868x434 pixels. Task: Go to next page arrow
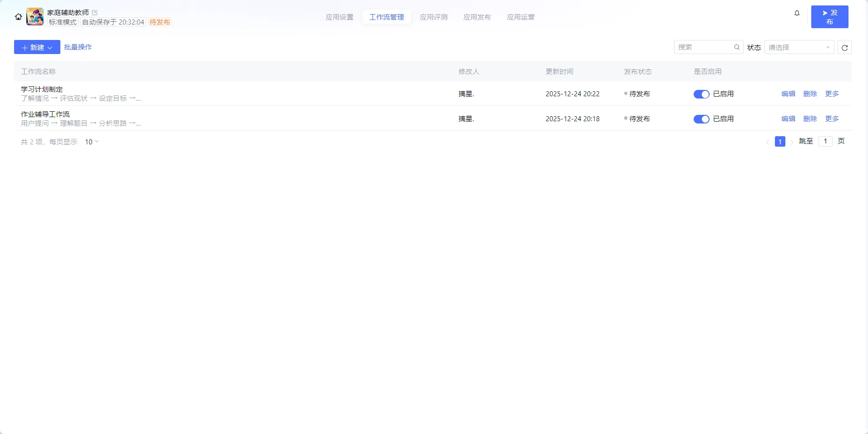(x=792, y=142)
